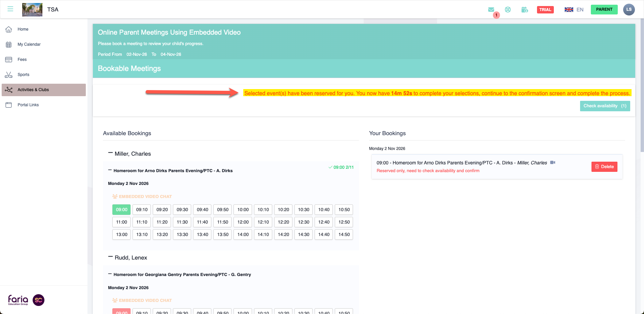The image size is (644, 314).
Task: Click the LS user avatar
Action: [x=629, y=9]
